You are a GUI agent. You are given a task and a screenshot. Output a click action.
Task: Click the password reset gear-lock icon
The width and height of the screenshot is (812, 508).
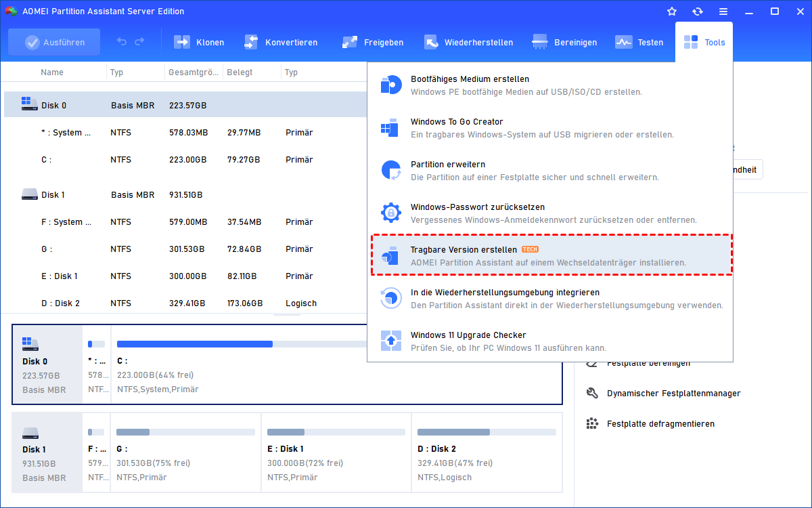390,213
